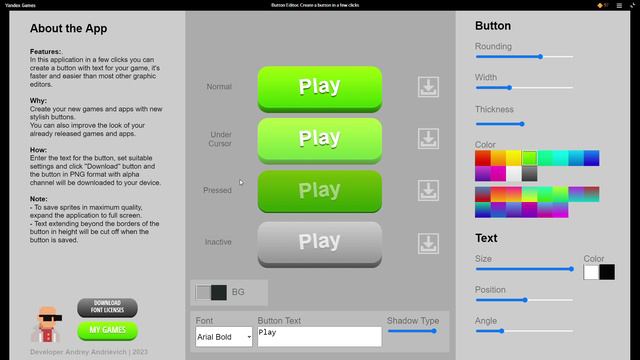Image resolution: width=640 pixels, height=360 pixels.
Task: Click the Pressed Play button preview
Action: click(320, 191)
